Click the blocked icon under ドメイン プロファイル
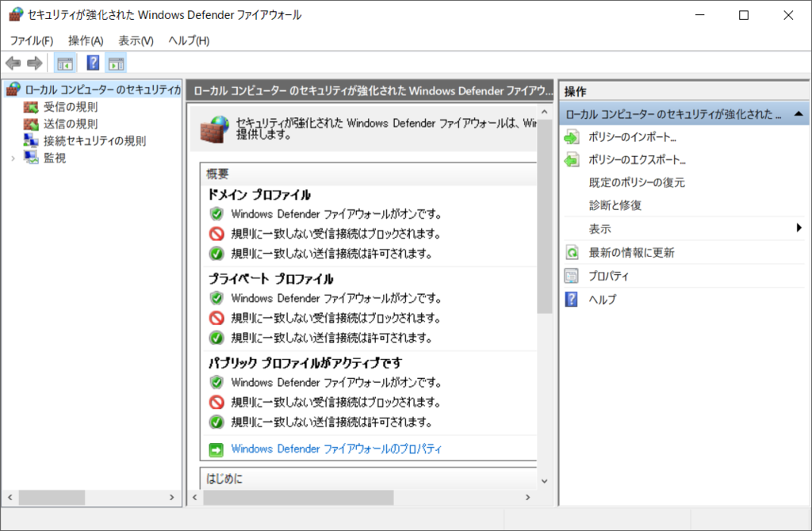This screenshot has width=812, height=531. tap(216, 234)
